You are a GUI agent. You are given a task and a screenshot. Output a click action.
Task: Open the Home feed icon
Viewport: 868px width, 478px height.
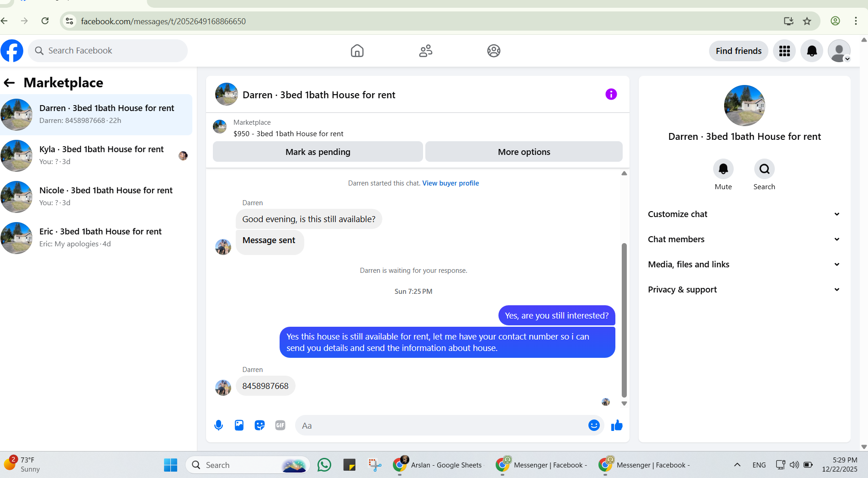click(x=357, y=51)
